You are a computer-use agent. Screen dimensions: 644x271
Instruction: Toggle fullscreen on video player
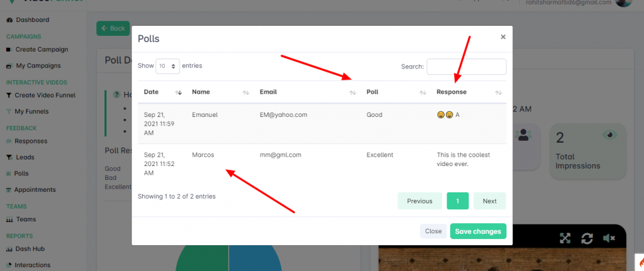click(x=565, y=238)
